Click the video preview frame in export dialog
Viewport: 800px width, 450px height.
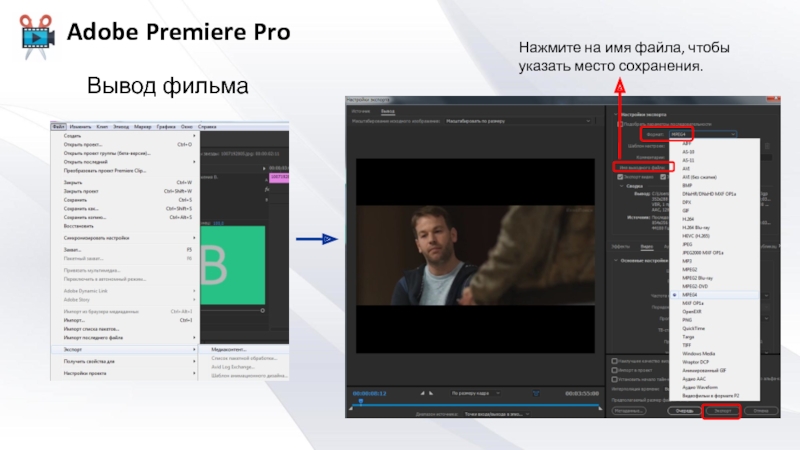point(475,256)
